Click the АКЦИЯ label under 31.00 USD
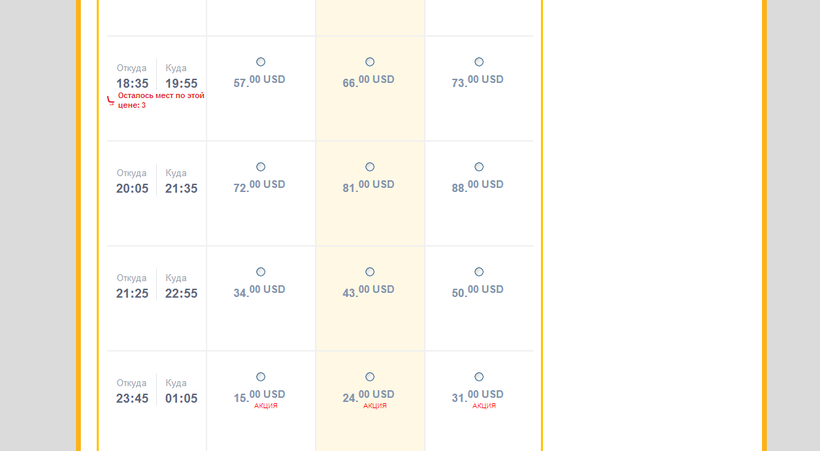This screenshot has width=820, height=451. pyautogui.click(x=484, y=406)
